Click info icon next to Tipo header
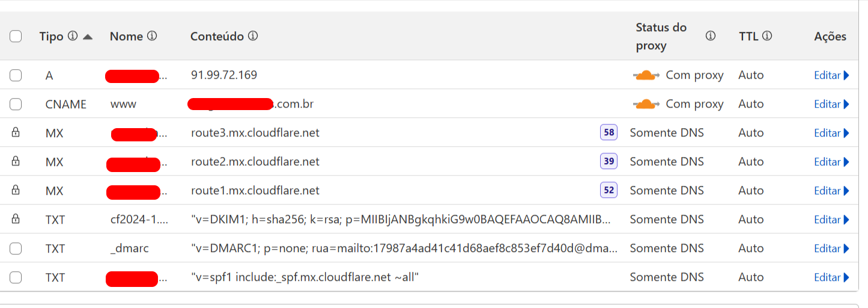 (x=73, y=36)
